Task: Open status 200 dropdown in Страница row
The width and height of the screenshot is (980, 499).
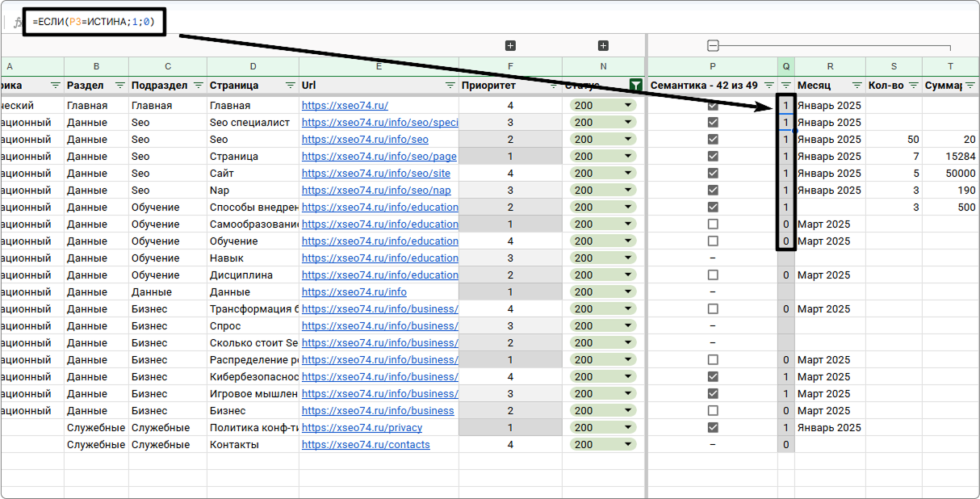Action: [x=627, y=156]
